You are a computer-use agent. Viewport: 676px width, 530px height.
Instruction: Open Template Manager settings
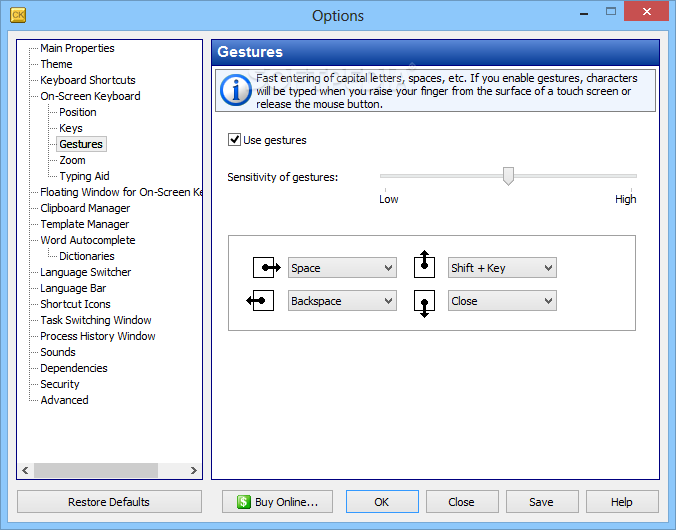[x=85, y=224]
